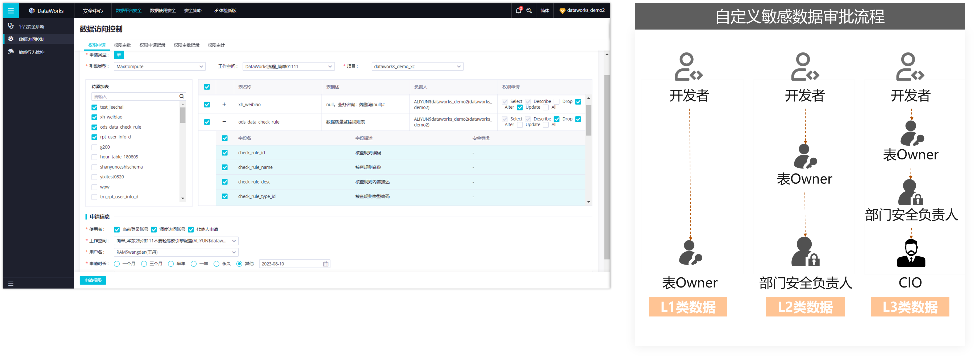The image size is (980, 362).
Task: Click the hamburger menu icon at top-left
Action: pyautogui.click(x=11, y=11)
